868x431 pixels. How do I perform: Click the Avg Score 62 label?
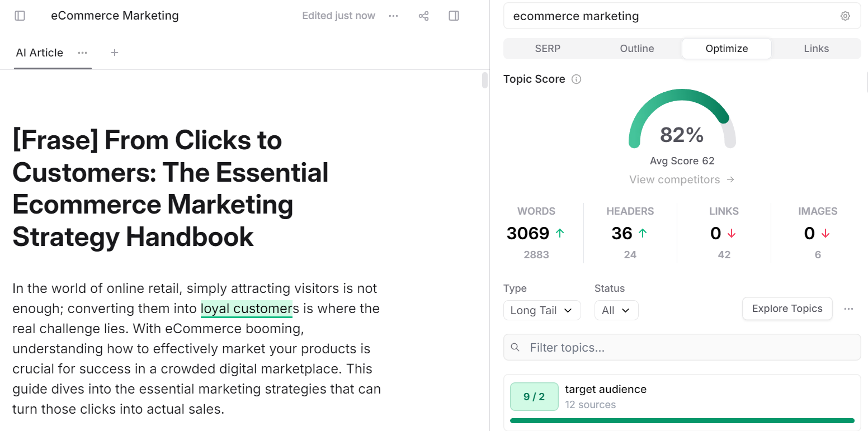coord(682,161)
